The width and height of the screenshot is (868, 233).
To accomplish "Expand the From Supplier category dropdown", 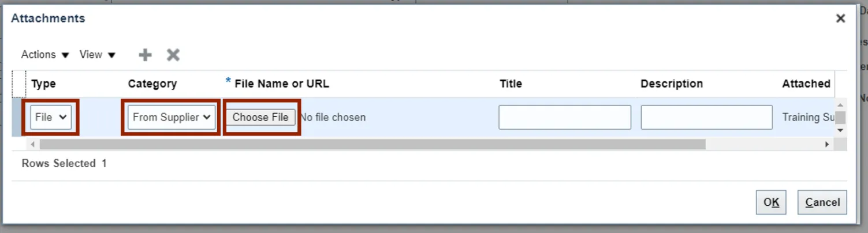I will pos(171,117).
